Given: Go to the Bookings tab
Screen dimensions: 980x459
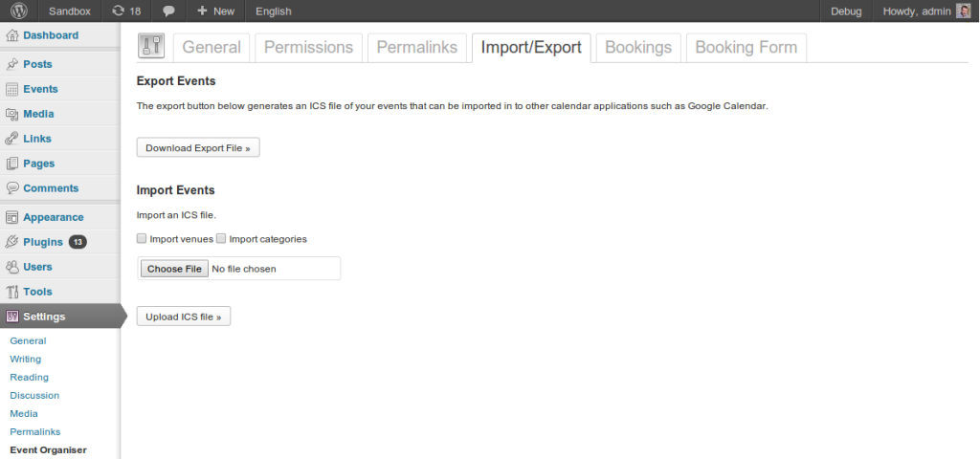Looking at the screenshot, I should coord(638,48).
